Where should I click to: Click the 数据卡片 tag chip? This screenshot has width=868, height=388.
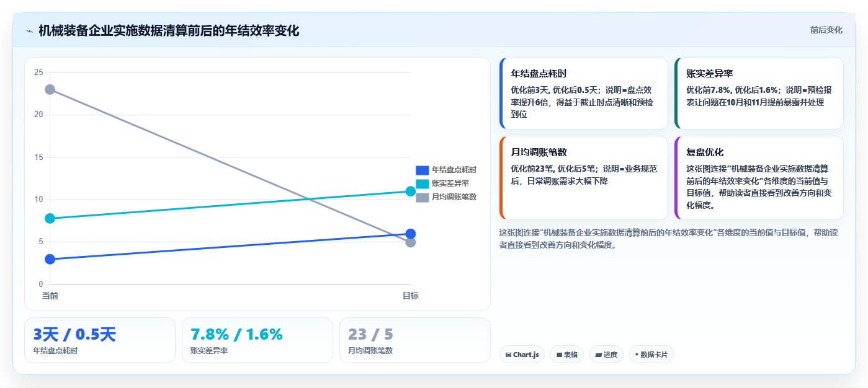click(651, 355)
